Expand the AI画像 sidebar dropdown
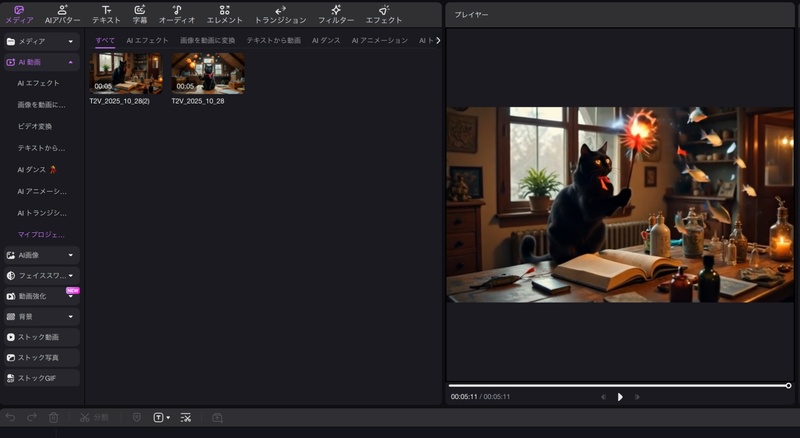Viewport: 800px width, 438px height. (70, 255)
